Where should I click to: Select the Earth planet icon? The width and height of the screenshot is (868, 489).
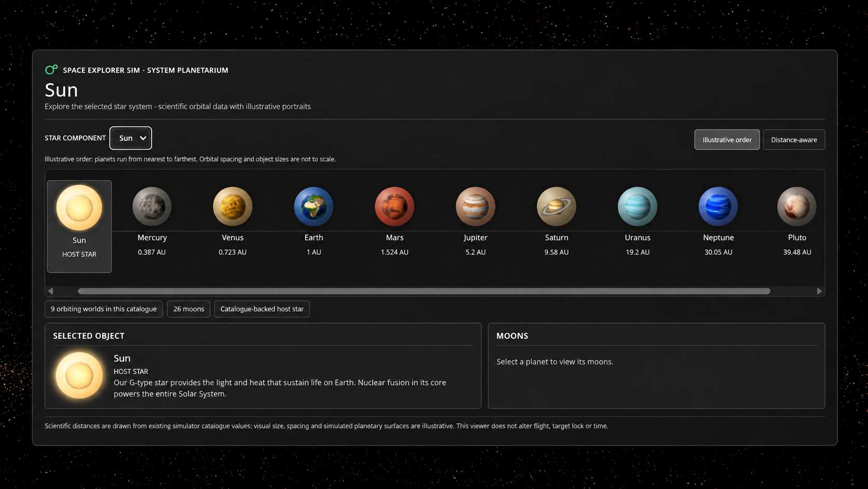click(x=314, y=206)
